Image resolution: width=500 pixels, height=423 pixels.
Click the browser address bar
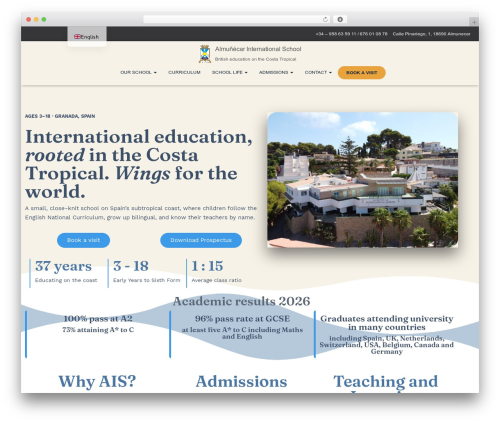click(237, 19)
